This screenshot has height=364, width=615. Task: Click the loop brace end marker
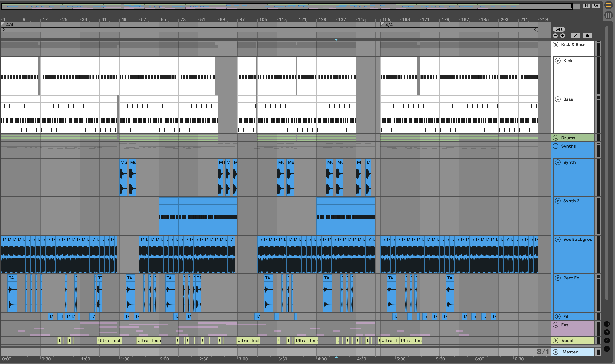536,30
